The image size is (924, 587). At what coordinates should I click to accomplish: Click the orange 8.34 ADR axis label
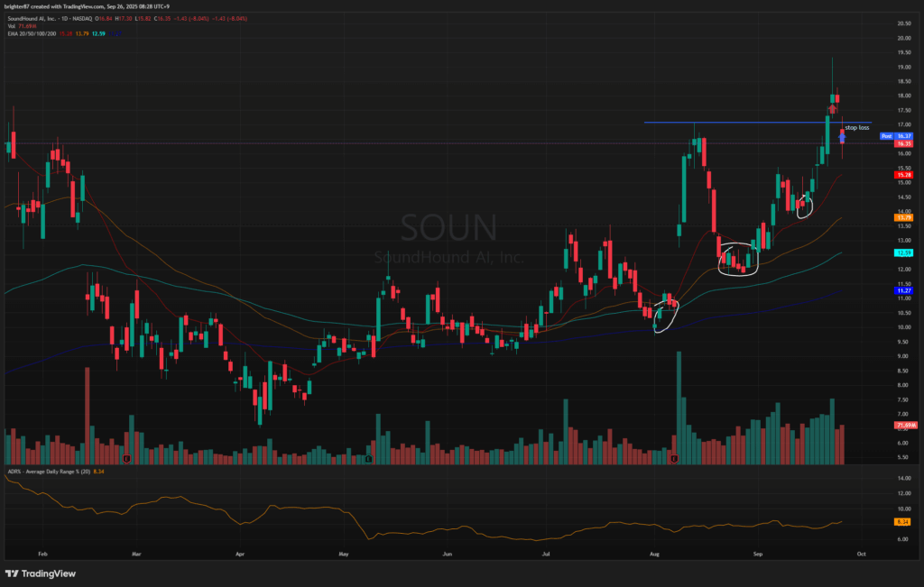[x=902, y=522]
